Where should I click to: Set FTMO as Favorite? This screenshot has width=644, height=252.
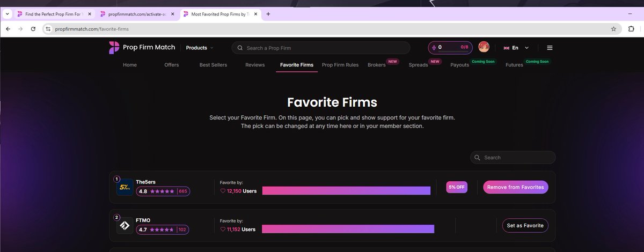[525, 225]
